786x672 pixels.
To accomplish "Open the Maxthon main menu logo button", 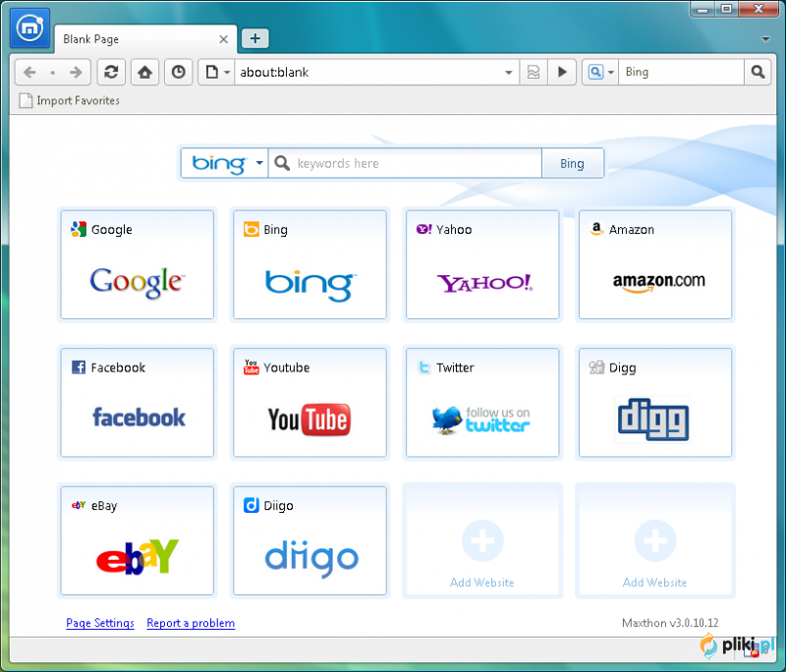I will coord(30,28).
